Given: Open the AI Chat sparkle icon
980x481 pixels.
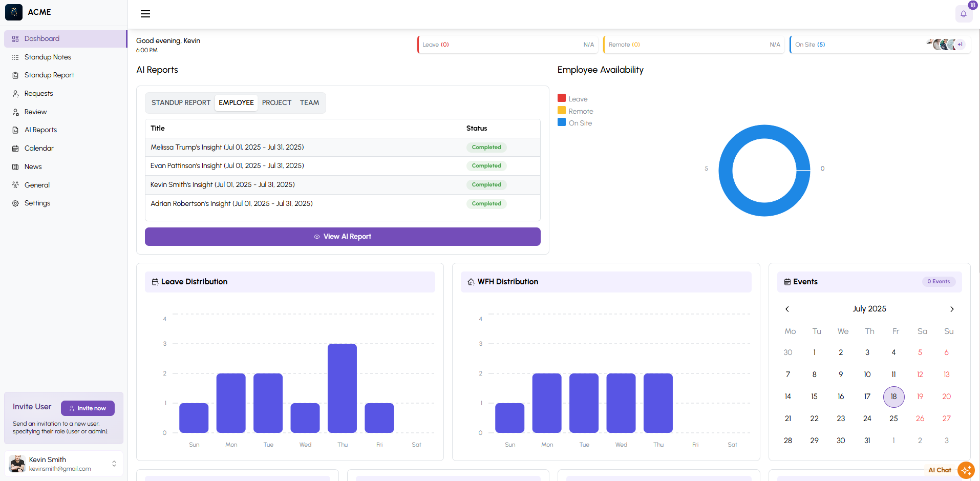Looking at the screenshot, I should click(x=966, y=470).
